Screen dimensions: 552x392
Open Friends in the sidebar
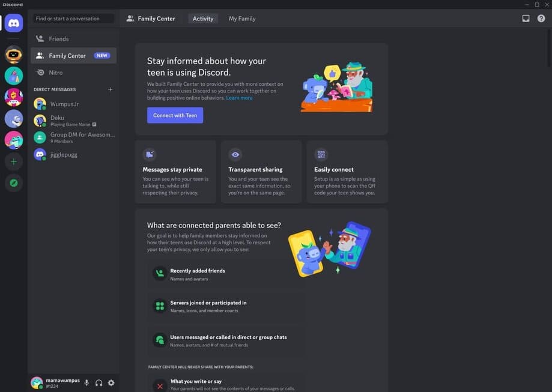59,39
